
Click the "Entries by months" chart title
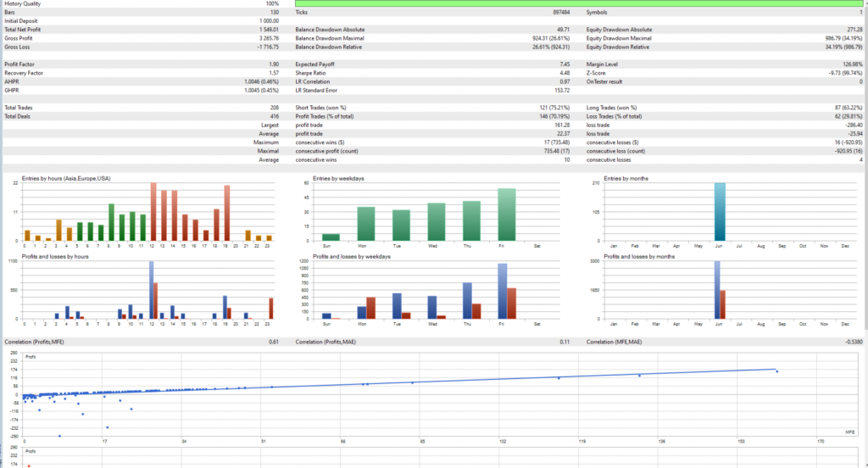pyautogui.click(x=626, y=178)
